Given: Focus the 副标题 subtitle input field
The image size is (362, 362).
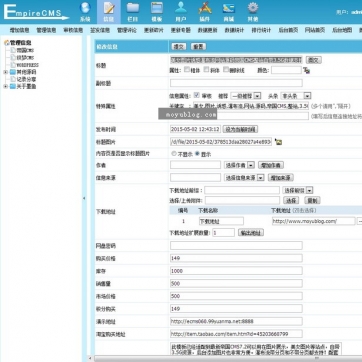Looking at the screenshot, I should tap(236, 83).
